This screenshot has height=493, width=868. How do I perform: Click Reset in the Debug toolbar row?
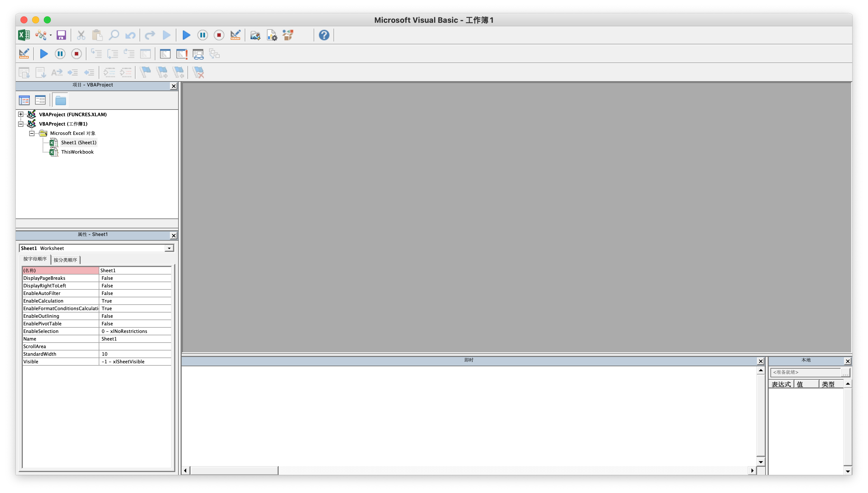coord(77,54)
